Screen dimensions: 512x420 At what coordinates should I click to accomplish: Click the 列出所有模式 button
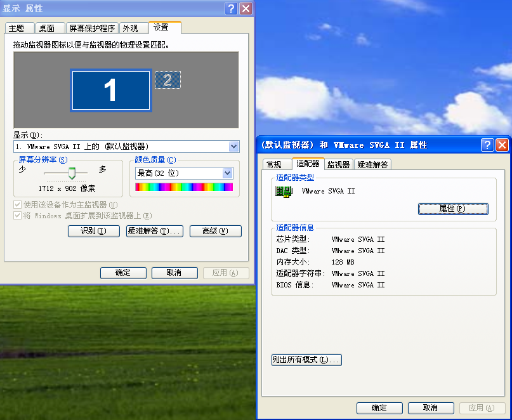(x=306, y=360)
